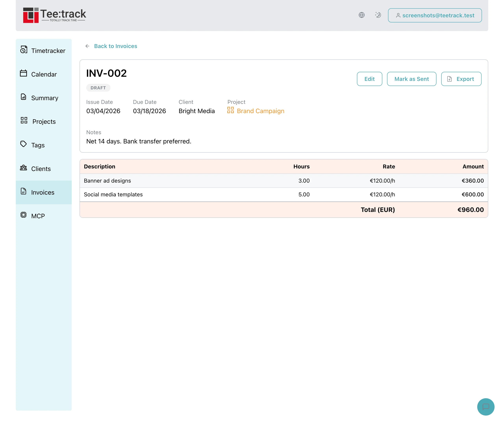Open Timetracker from the sidebar
Viewport: 504px width, 425px height.
tap(44, 51)
